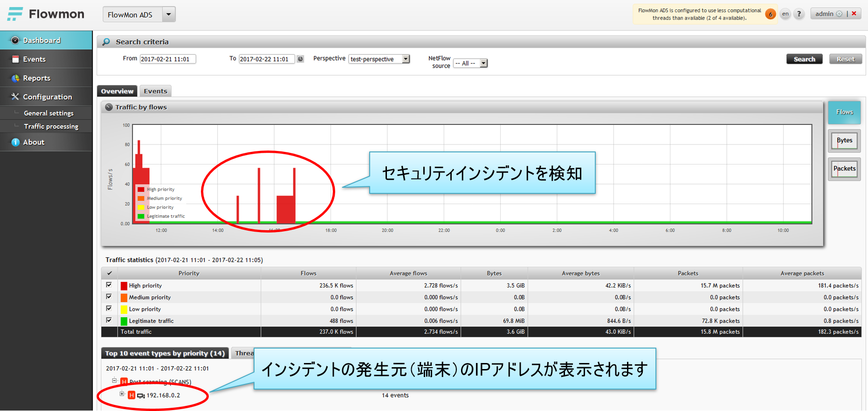Viewport: 868px width, 411px height.
Task: Select Configuration in the sidebar
Action: click(46, 96)
